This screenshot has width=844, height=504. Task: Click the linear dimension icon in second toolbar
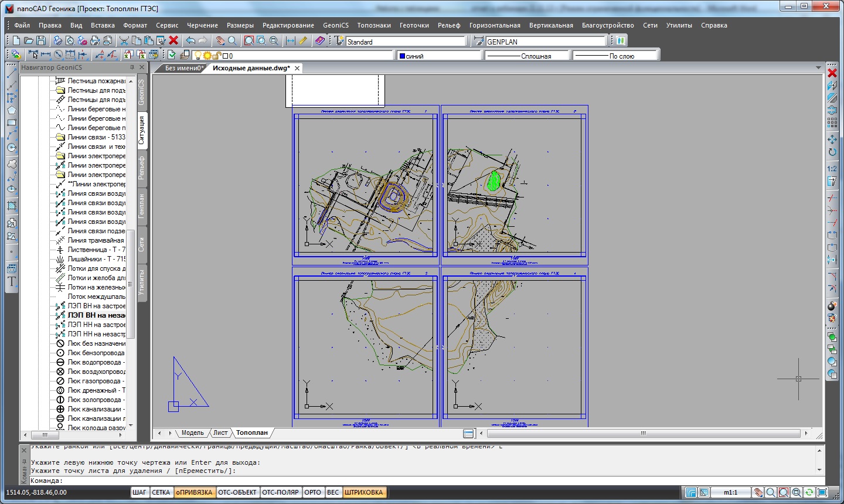click(46, 55)
